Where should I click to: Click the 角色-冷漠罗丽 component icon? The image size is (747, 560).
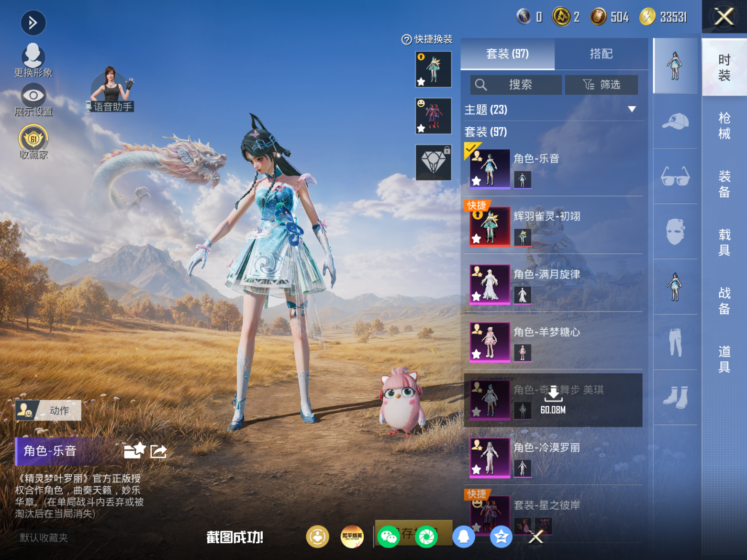point(523,469)
